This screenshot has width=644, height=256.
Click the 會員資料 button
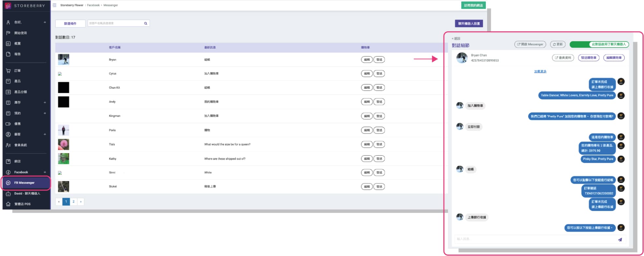click(x=563, y=58)
